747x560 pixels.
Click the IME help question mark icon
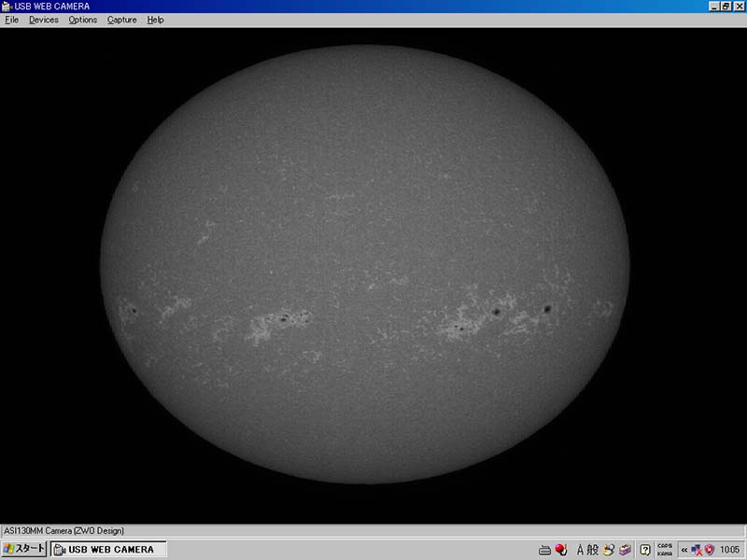[x=644, y=550]
